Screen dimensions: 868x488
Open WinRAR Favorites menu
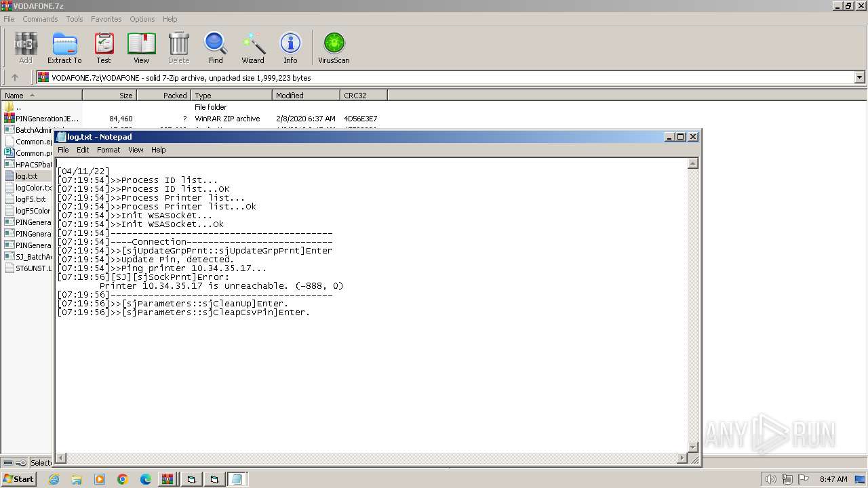pyautogui.click(x=106, y=19)
